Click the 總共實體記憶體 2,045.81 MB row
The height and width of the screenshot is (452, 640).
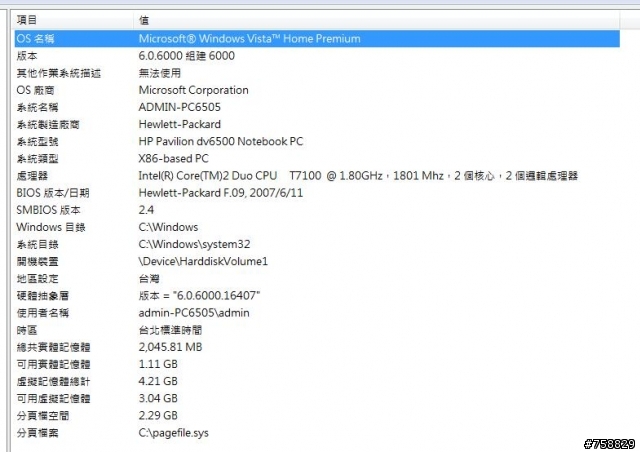pos(317,347)
